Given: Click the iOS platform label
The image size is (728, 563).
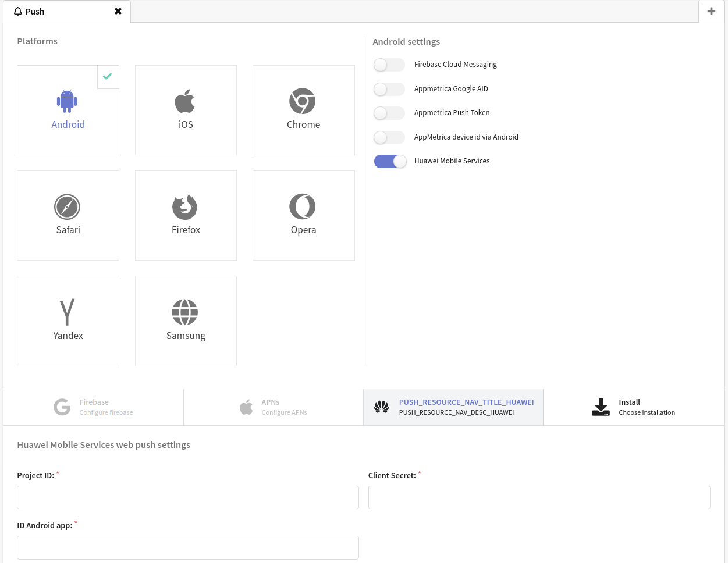Looking at the screenshot, I should click(x=186, y=124).
